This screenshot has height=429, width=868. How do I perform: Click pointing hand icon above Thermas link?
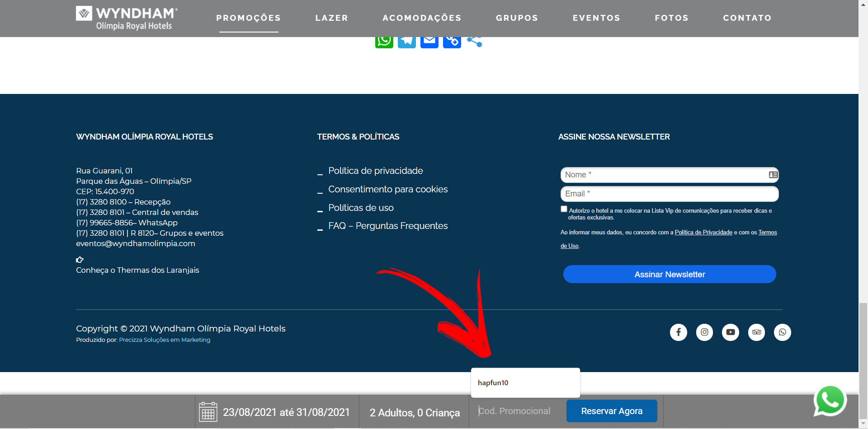(80, 260)
